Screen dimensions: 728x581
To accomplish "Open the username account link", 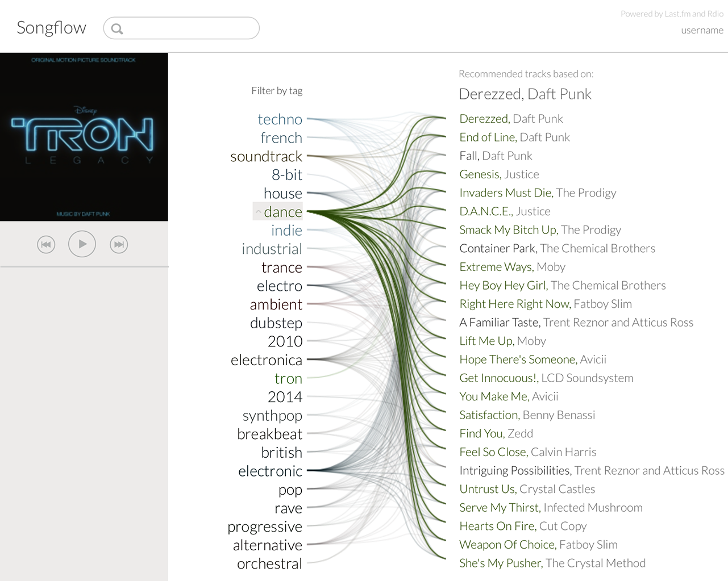I will [702, 30].
